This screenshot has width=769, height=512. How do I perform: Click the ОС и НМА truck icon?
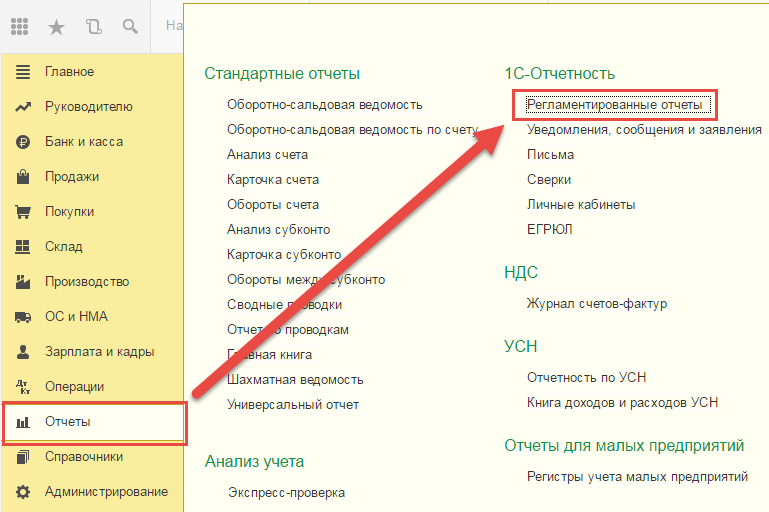[23, 317]
